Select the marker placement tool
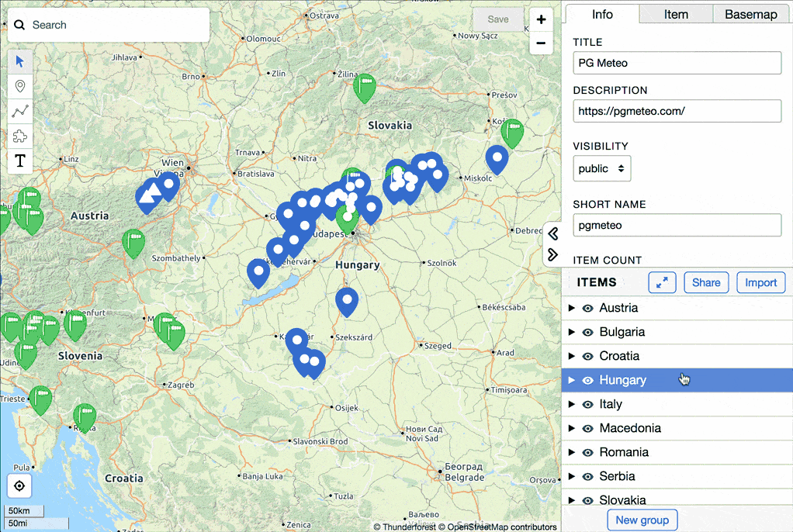The height and width of the screenshot is (532, 793). [19, 86]
